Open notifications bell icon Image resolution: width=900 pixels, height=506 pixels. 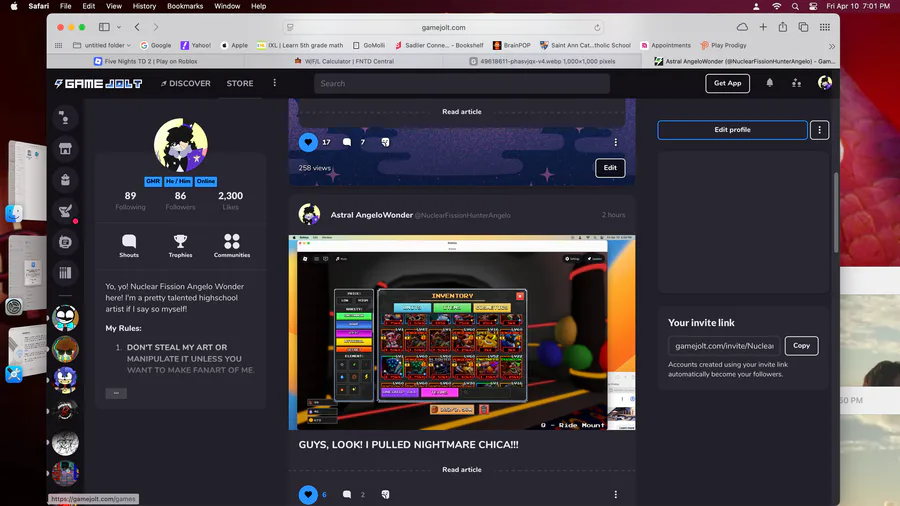770,83
